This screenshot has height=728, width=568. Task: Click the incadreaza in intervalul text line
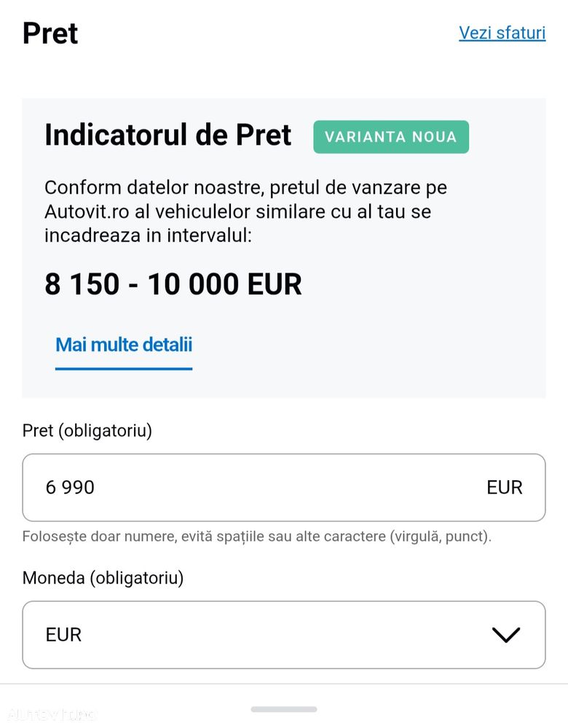[x=148, y=235]
